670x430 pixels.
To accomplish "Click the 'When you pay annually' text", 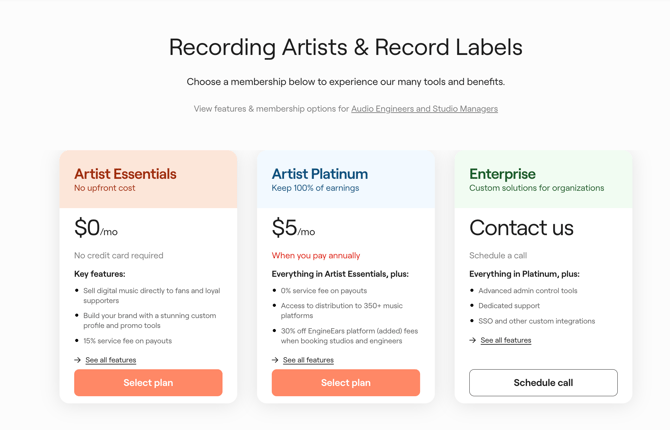I will (316, 256).
